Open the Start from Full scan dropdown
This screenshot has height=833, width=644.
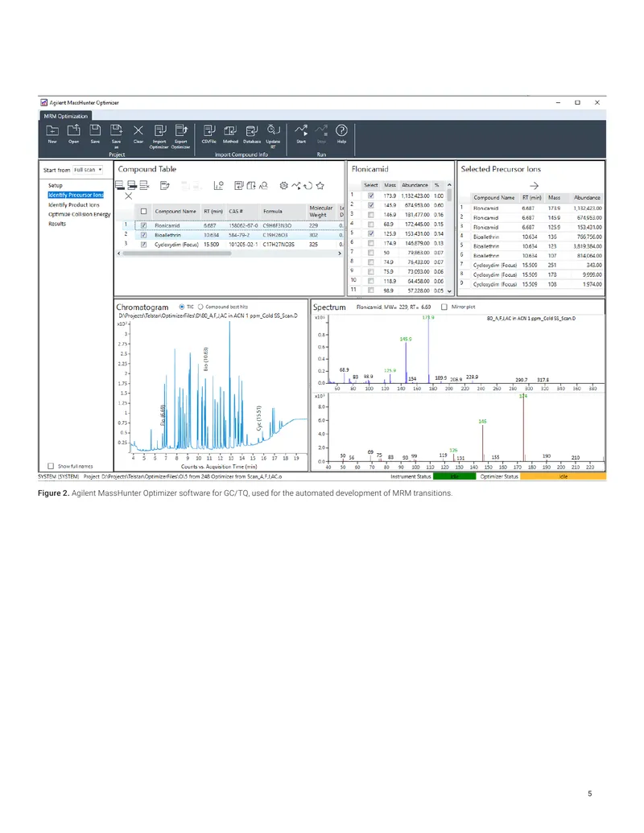click(x=87, y=170)
